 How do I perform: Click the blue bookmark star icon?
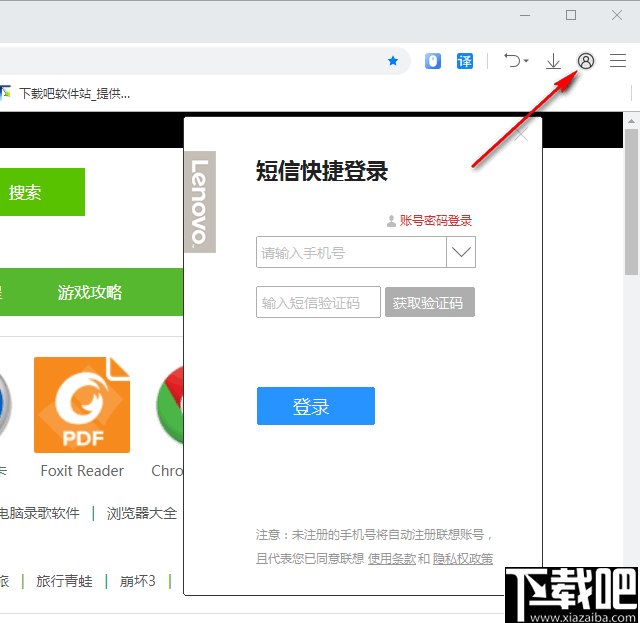tap(393, 61)
